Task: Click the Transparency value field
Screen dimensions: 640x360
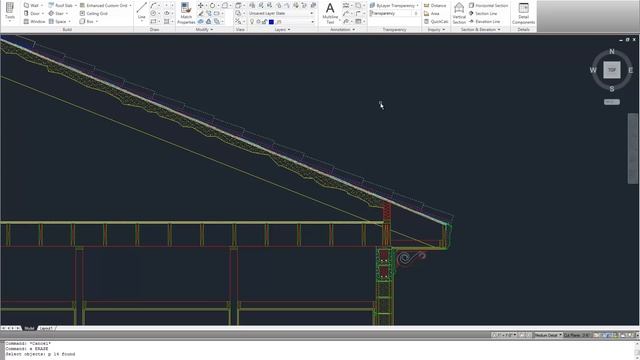Action: click(394, 13)
